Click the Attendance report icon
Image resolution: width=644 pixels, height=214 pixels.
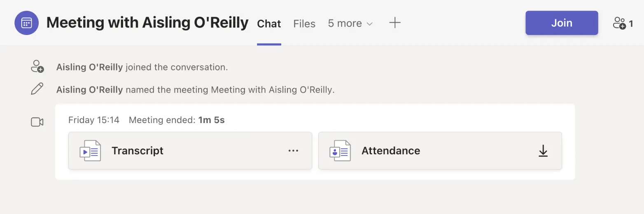[340, 151]
